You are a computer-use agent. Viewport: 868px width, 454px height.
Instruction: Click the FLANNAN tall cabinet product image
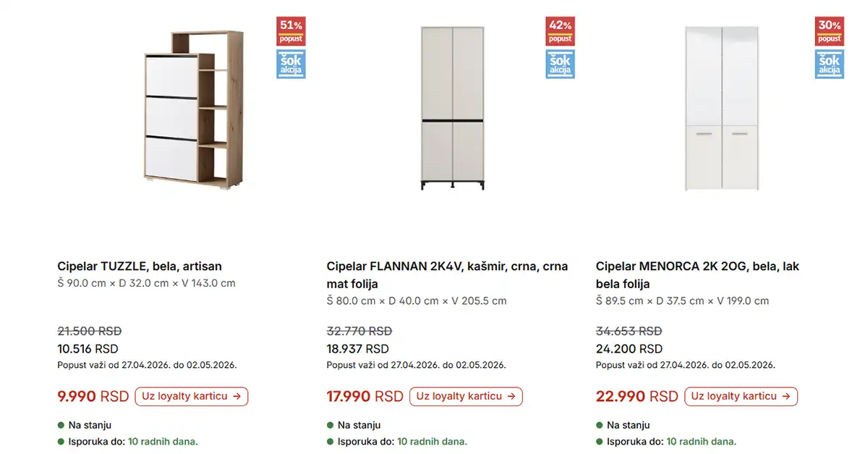pos(452,109)
